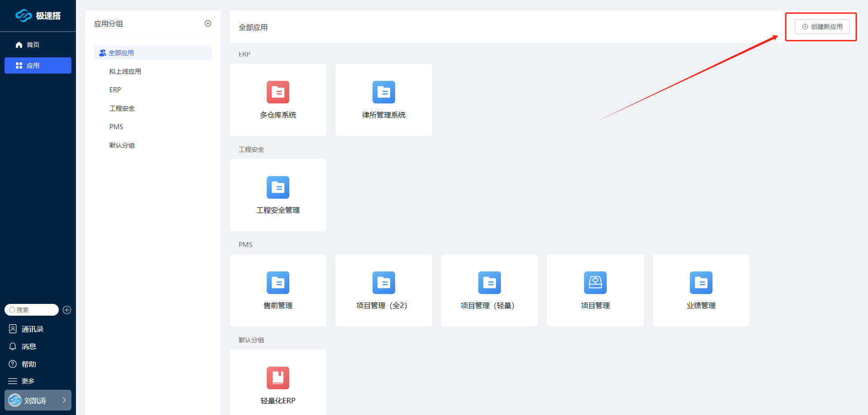Select the 工程安全 group in list
This screenshot has height=415, width=868.
(x=122, y=108)
